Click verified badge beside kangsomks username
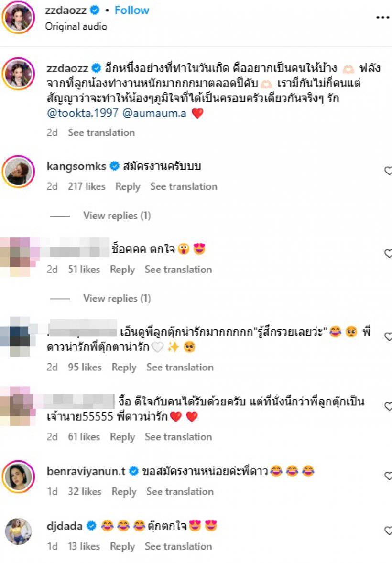The height and width of the screenshot is (563, 392). [x=114, y=166]
